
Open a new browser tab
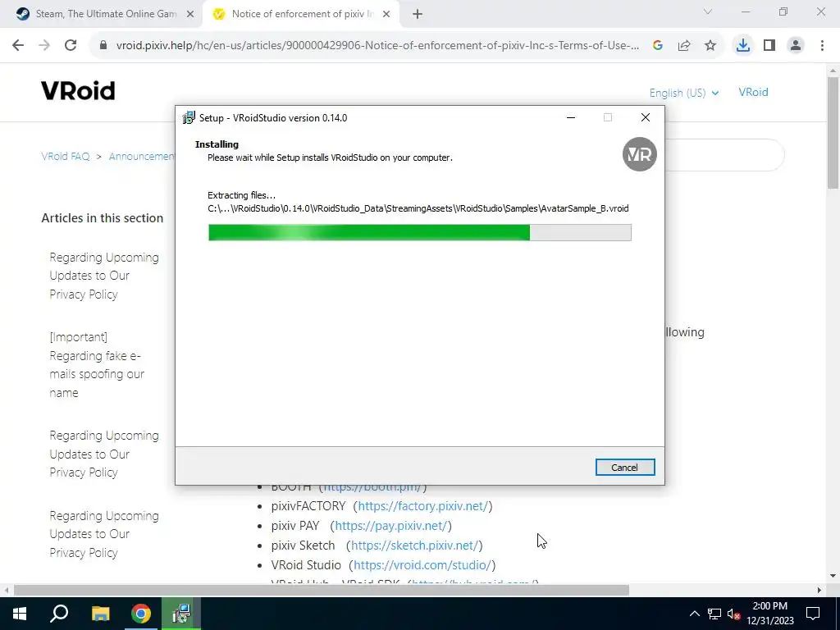coord(418,15)
